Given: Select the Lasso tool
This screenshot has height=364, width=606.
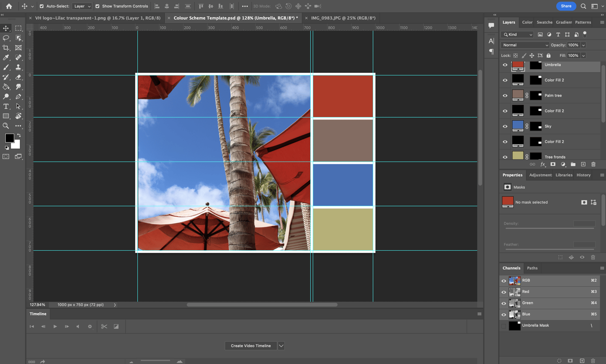Looking at the screenshot, I should coord(6,38).
